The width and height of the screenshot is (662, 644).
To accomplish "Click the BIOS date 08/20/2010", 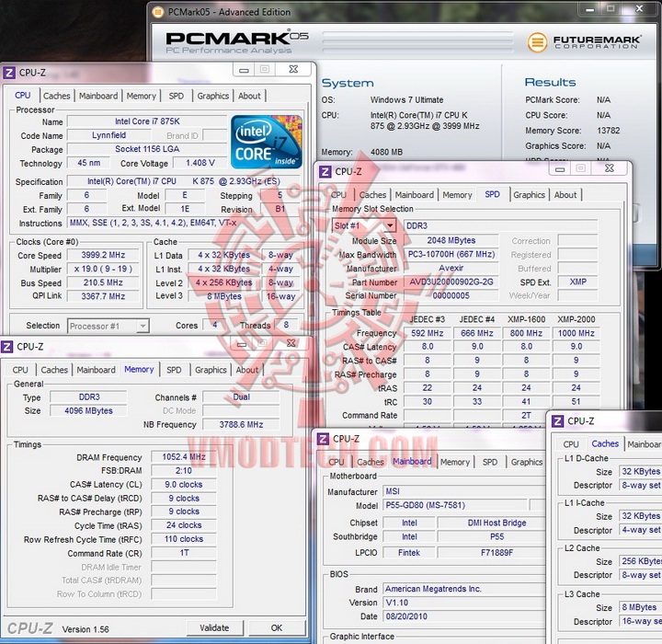I will [463, 616].
